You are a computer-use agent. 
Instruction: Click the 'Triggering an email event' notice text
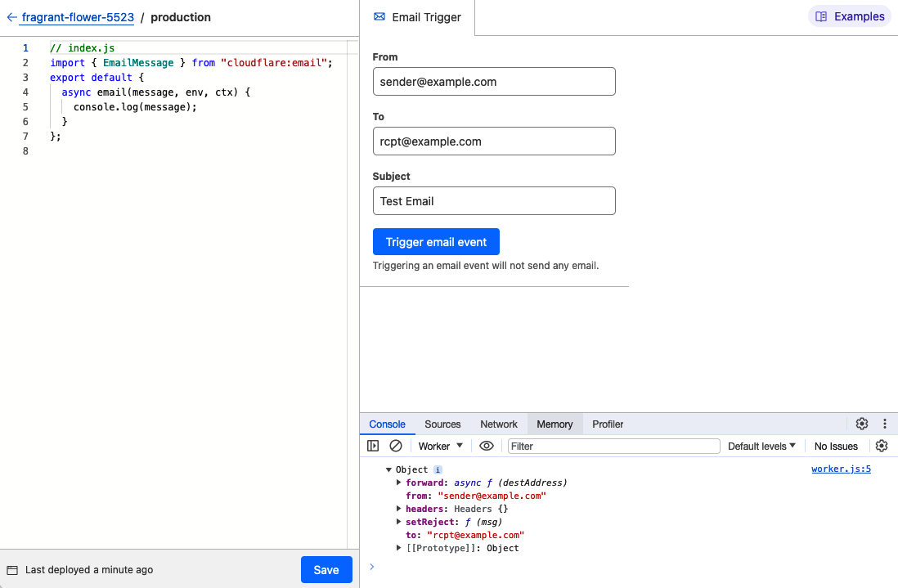pyautogui.click(x=486, y=266)
